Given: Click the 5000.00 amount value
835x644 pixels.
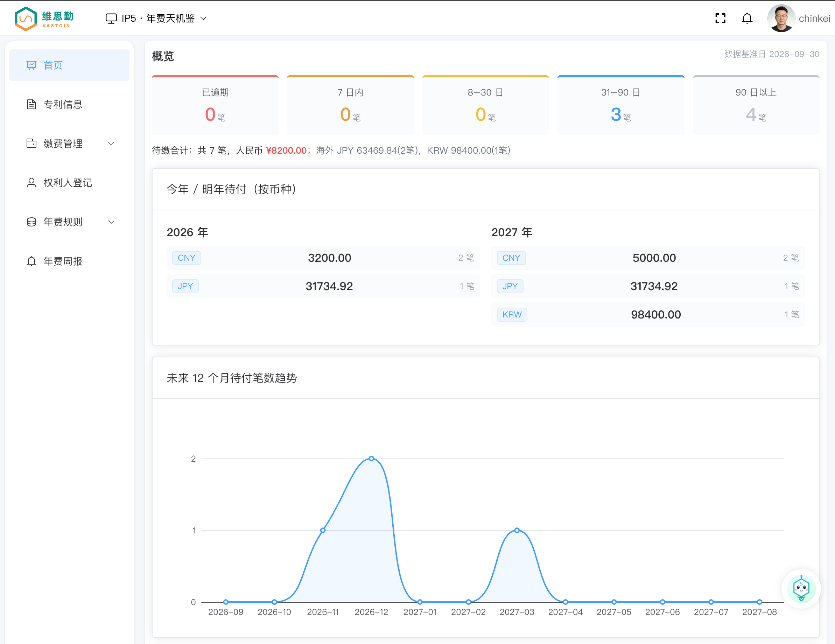Looking at the screenshot, I should 654,258.
